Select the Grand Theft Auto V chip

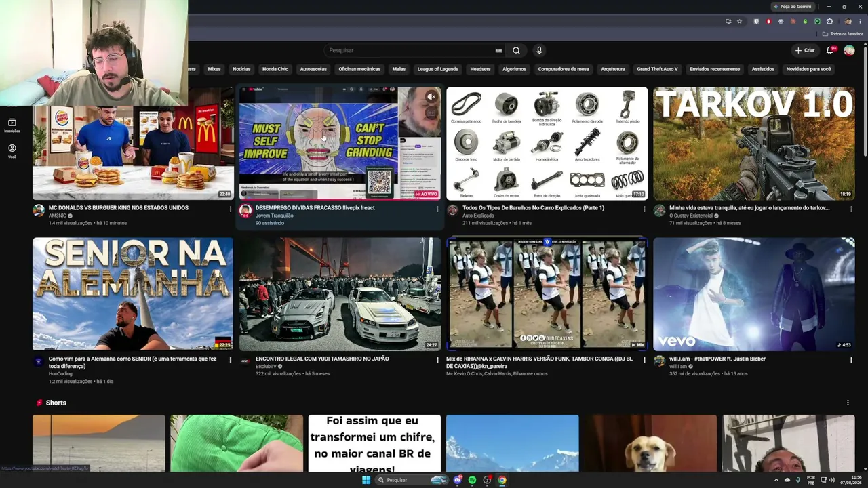click(657, 69)
